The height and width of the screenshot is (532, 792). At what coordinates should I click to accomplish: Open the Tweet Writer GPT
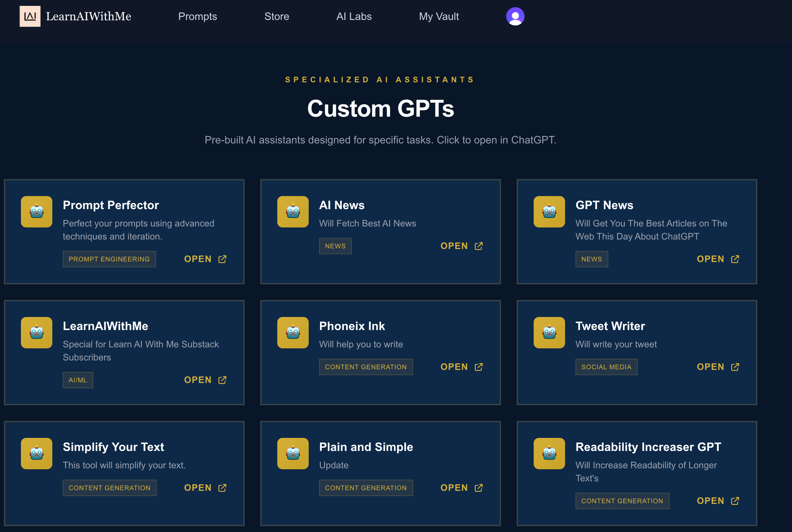pyautogui.click(x=718, y=367)
